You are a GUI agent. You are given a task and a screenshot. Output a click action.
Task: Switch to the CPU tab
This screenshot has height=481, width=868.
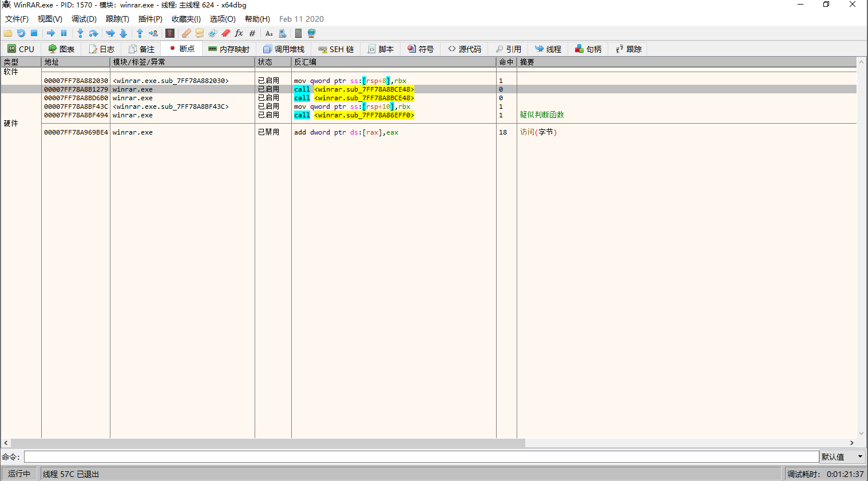[x=21, y=49]
